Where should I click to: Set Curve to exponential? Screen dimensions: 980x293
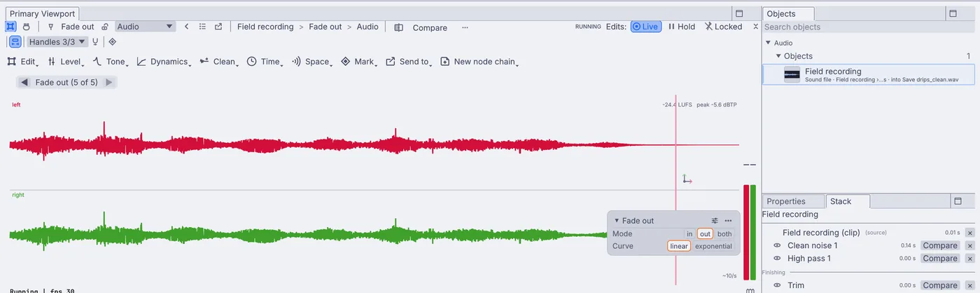(713, 246)
